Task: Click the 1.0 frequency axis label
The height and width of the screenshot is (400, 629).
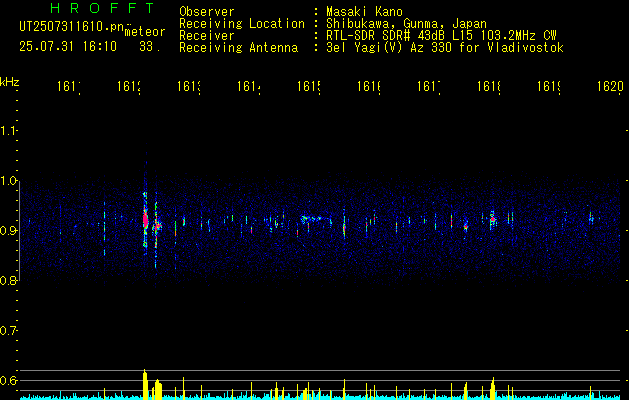Action: pyautogui.click(x=8, y=181)
